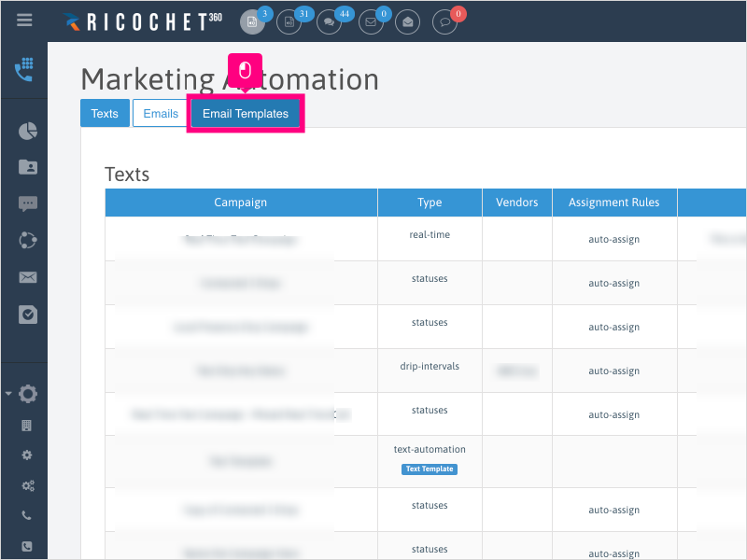The height and width of the screenshot is (560, 747).
Task: Open the sidebar envelope mail icon
Action: click(28, 277)
